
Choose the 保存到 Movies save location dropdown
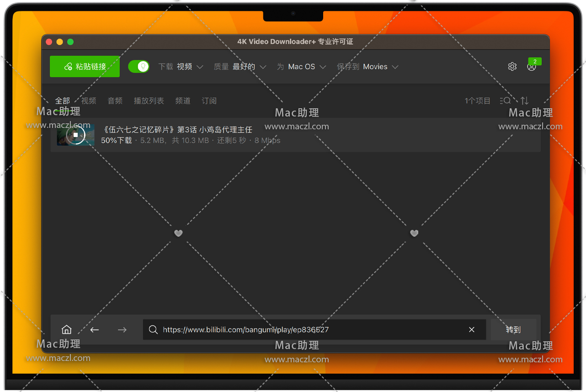368,67
